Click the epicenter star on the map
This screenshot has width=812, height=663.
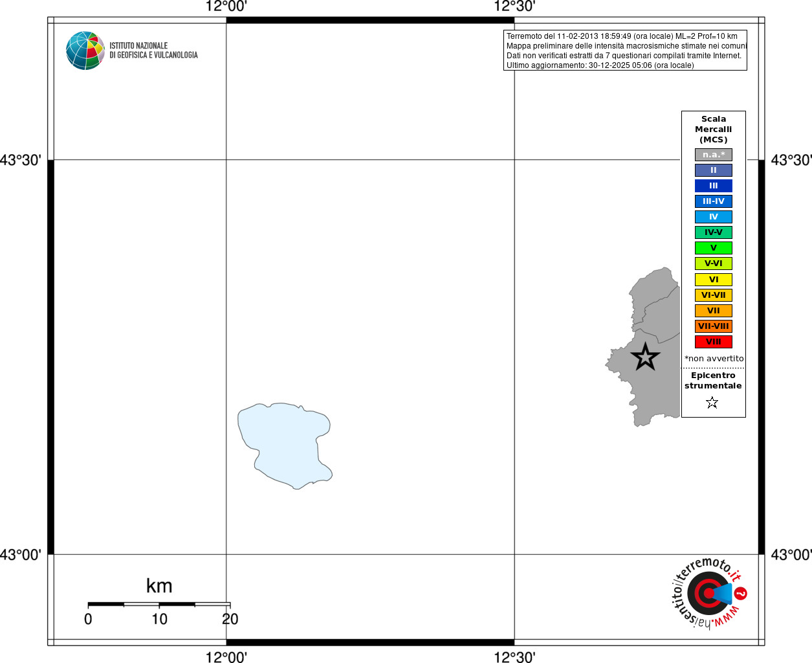(x=645, y=357)
